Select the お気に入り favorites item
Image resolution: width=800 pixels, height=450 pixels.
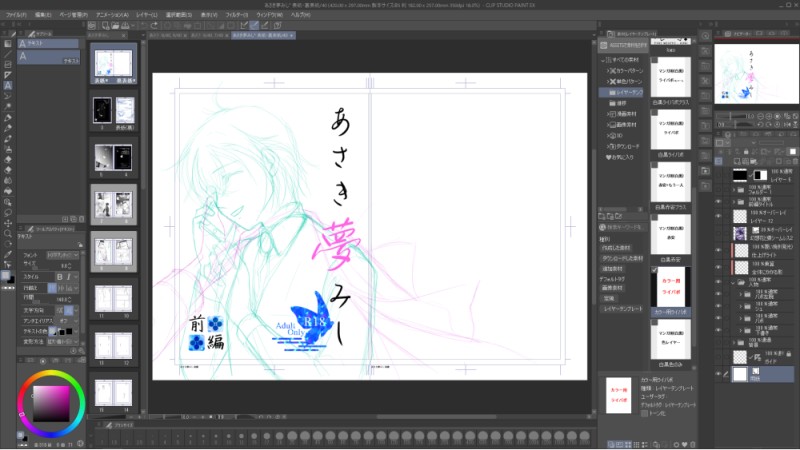pyautogui.click(x=619, y=158)
